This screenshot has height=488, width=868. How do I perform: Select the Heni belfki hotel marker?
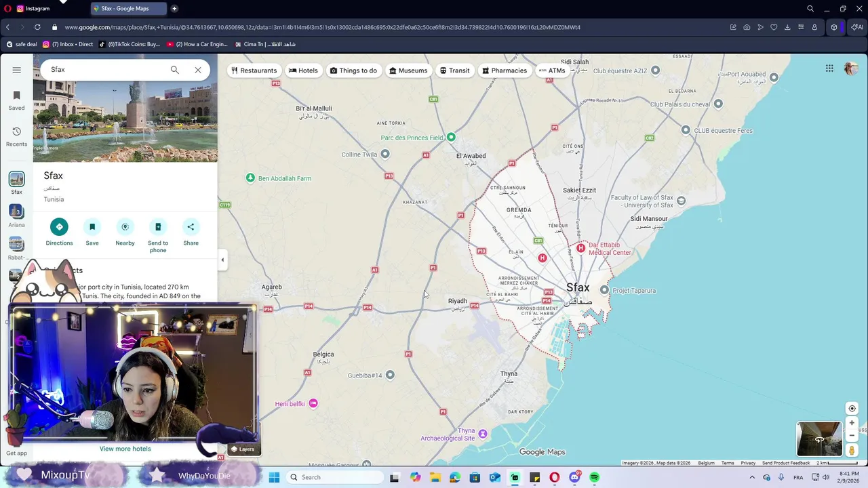point(313,403)
